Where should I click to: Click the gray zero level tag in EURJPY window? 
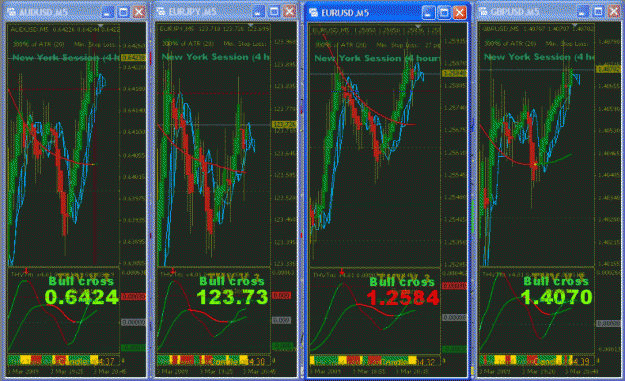(x=281, y=320)
